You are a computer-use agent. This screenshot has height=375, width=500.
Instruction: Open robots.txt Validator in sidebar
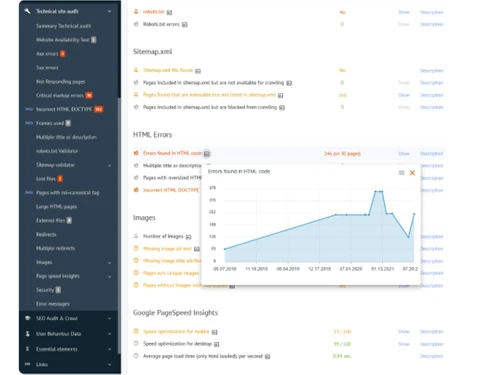pyautogui.click(x=57, y=151)
